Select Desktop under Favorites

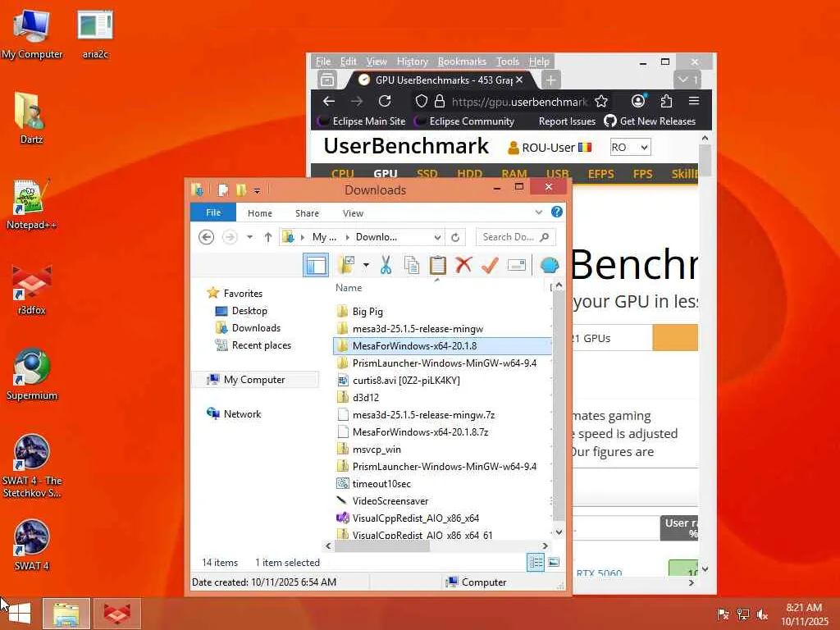[x=249, y=311]
